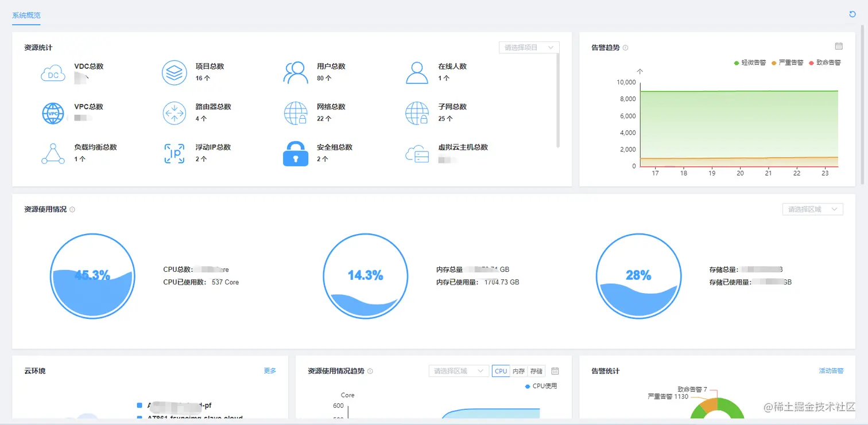Viewport: 868px width, 425px height.
Task: Click the 安全组总数 padlock icon
Action: pyautogui.click(x=296, y=154)
